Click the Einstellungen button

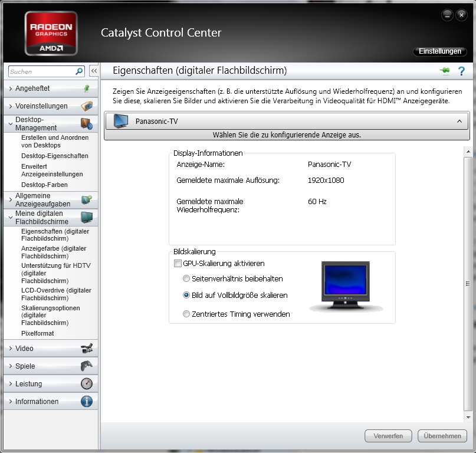coord(440,51)
